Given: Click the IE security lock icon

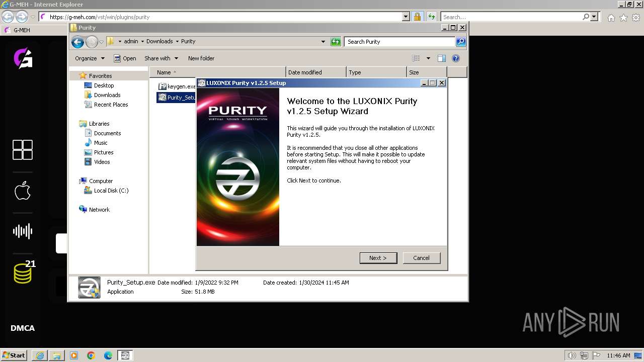Looking at the screenshot, I should click(x=418, y=17).
